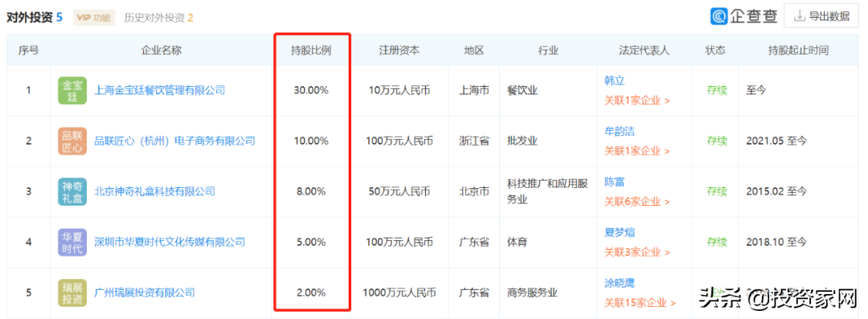This screenshot has width=868, height=319.
Task: Expand 关联6家企业 under 陈富
Action: pos(637,202)
